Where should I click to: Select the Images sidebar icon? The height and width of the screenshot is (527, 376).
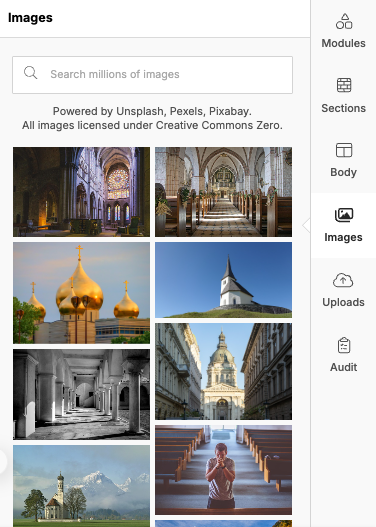pos(344,215)
